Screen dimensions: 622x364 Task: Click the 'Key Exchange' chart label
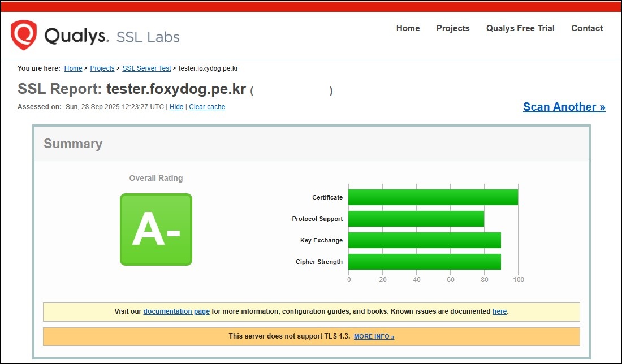[321, 240]
